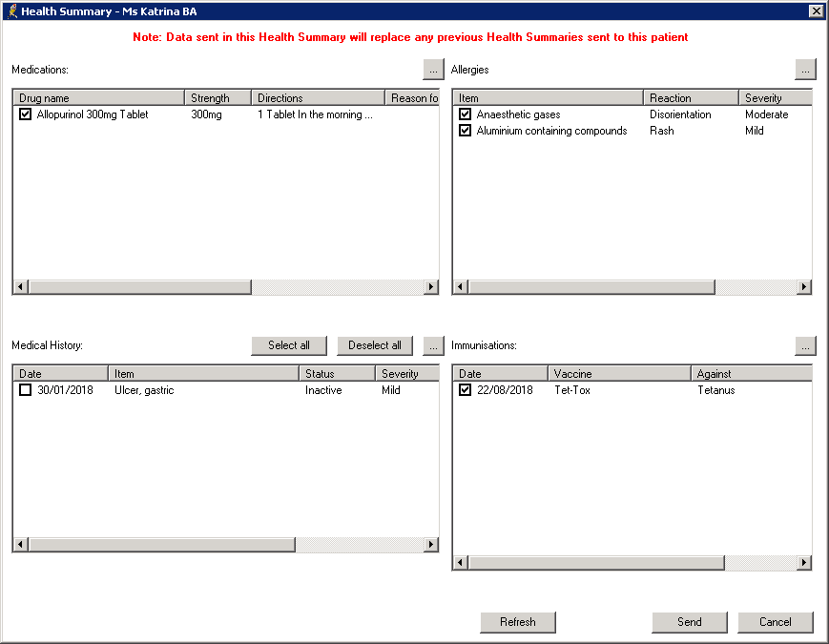Screen dimensions: 829x644
Task: Click Allergies right scroll arrow
Action: tap(803, 287)
